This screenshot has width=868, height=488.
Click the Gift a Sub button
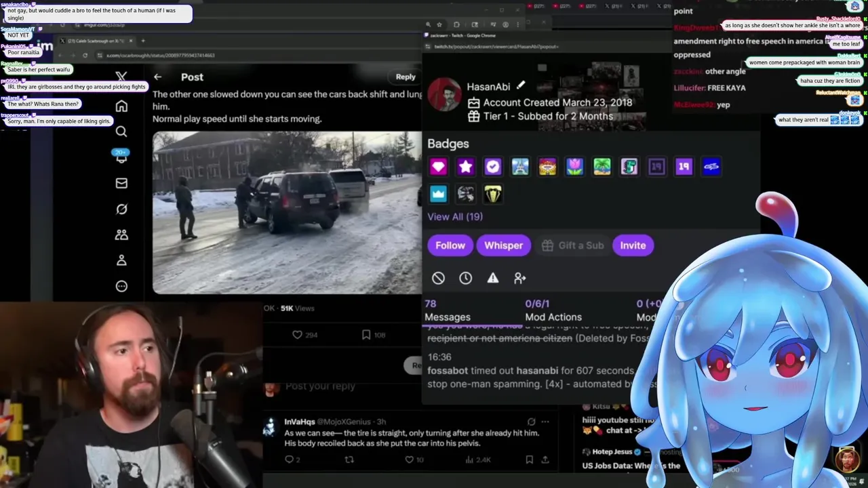click(573, 245)
